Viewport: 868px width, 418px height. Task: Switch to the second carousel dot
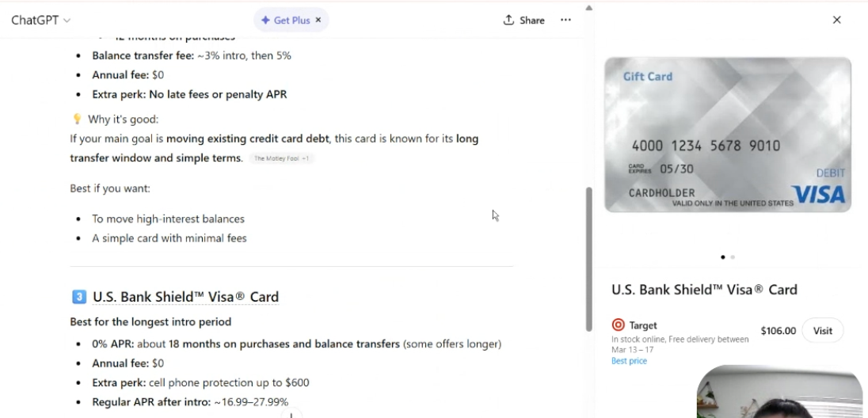(x=733, y=257)
